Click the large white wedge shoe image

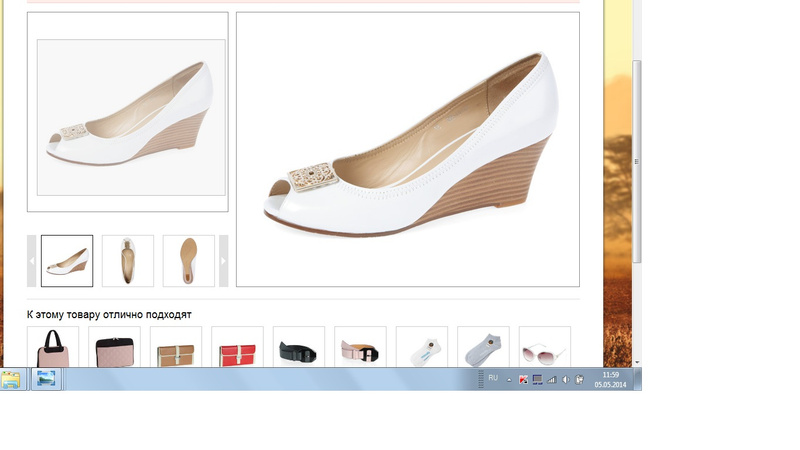408,150
